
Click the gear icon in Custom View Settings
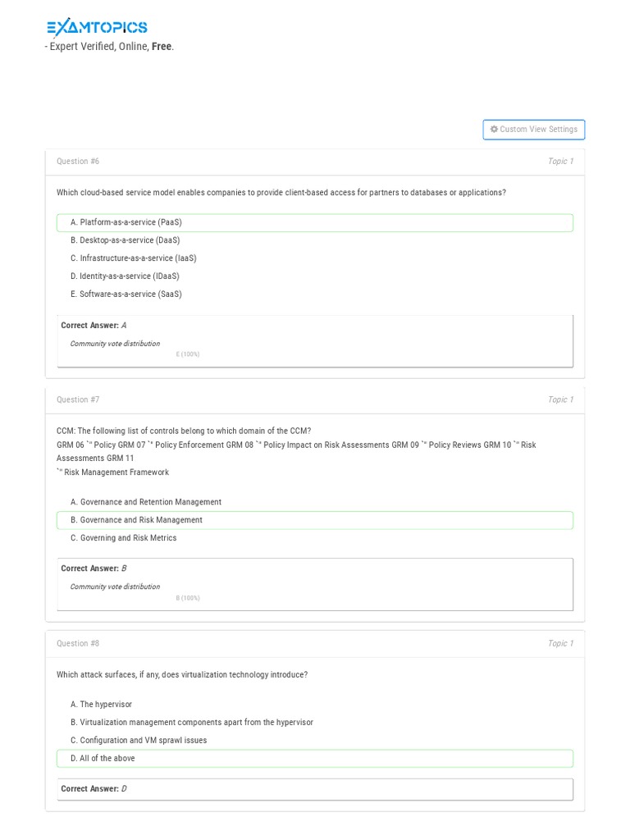pos(494,130)
